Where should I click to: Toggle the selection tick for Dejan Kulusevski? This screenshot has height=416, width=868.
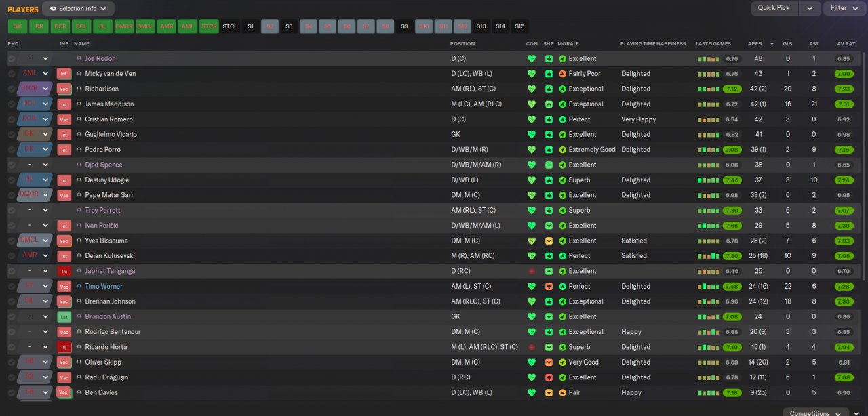tap(12, 255)
